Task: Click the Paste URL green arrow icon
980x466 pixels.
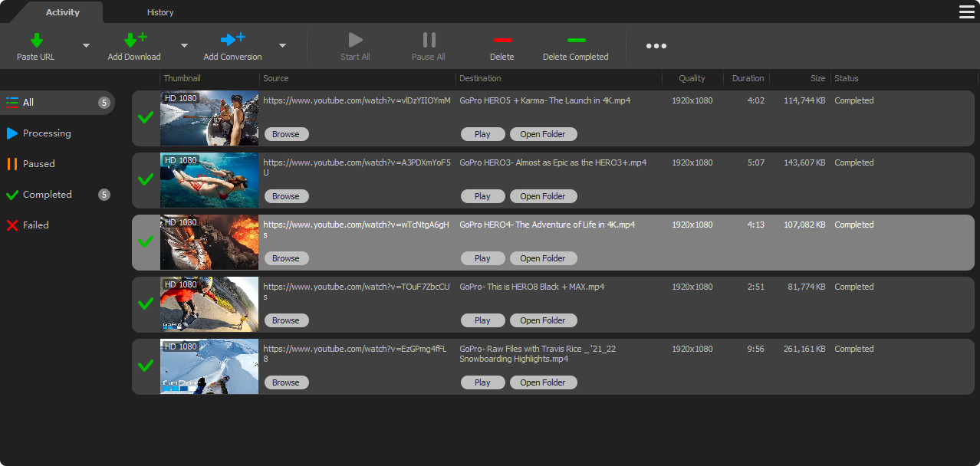Action: 36,40
